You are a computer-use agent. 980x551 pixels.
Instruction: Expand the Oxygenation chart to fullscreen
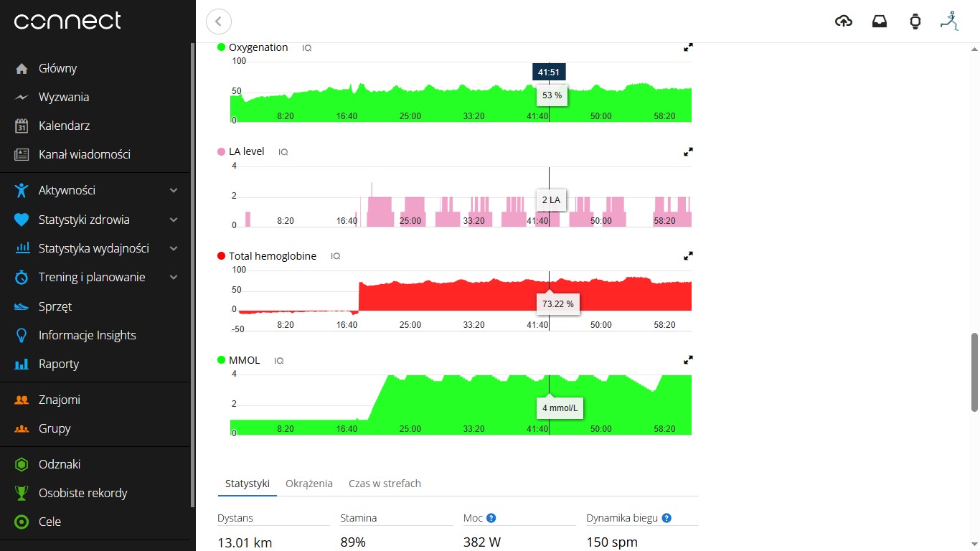(x=688, y=47)
